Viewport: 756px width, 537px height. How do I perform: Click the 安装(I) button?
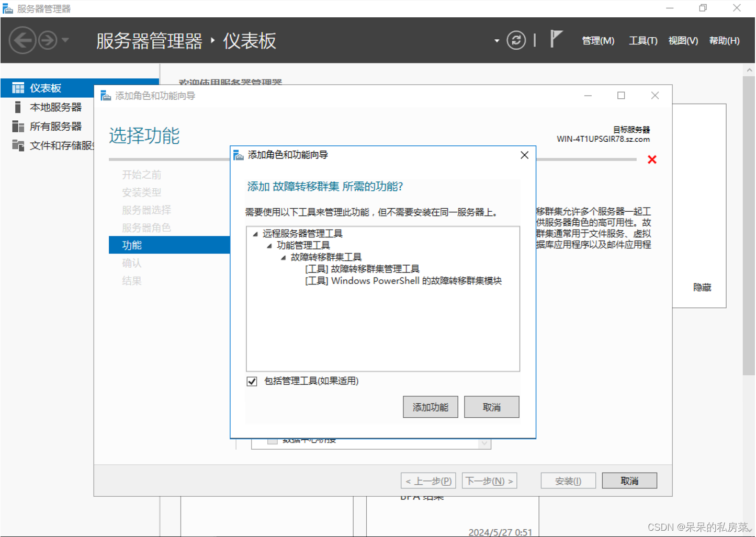pyautogui.click(x=568, y=481)
